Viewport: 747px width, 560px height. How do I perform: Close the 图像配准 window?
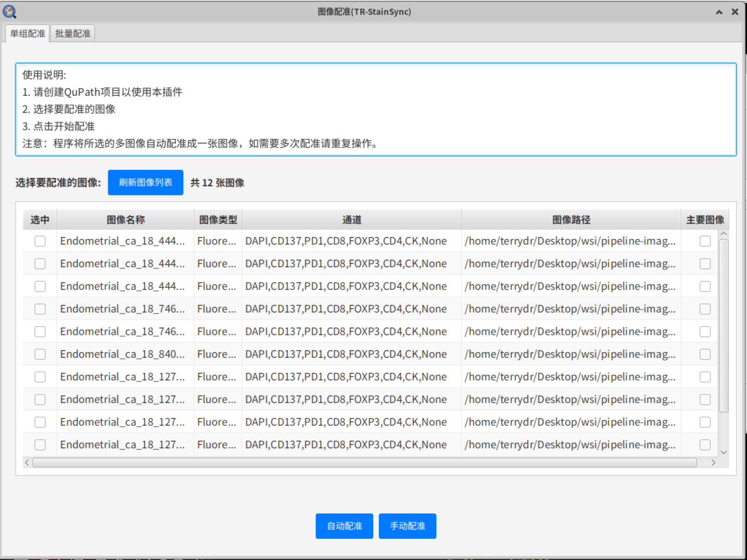[x=735, y=12]
